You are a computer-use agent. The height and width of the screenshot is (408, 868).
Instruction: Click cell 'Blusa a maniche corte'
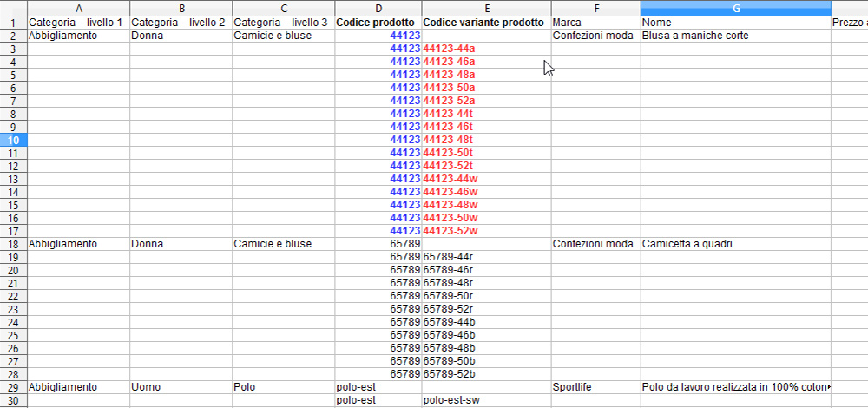[736, 36]
